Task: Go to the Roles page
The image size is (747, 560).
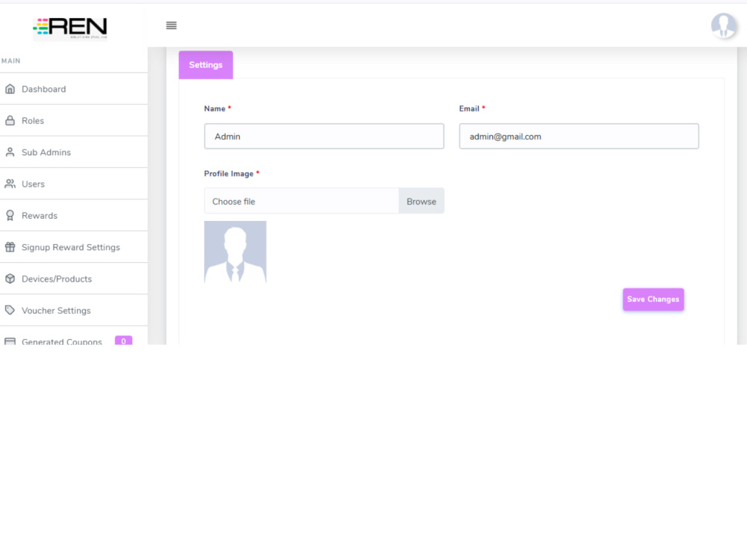Action: point(74,120)
